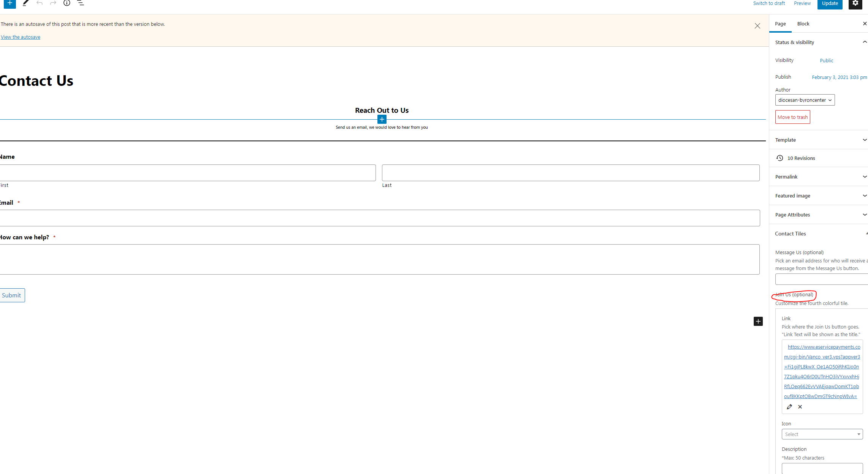Click the pencil edit icon under the link

[x=789, y=407]
